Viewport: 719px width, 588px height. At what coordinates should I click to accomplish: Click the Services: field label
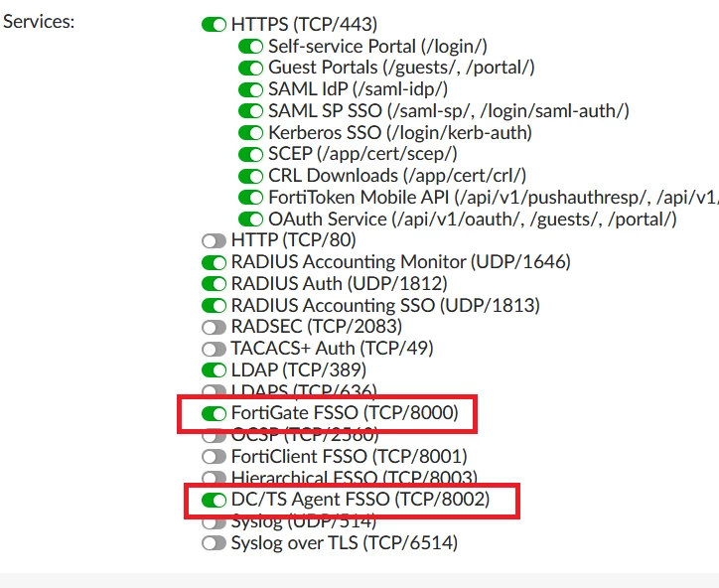[x=39, y=22]
